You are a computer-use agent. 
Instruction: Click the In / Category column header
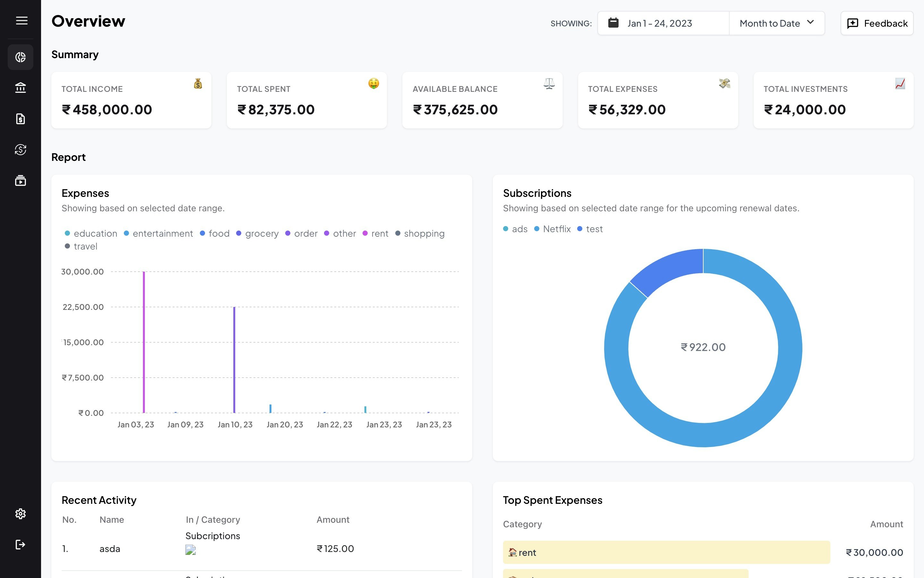click(x=213, y=520)
